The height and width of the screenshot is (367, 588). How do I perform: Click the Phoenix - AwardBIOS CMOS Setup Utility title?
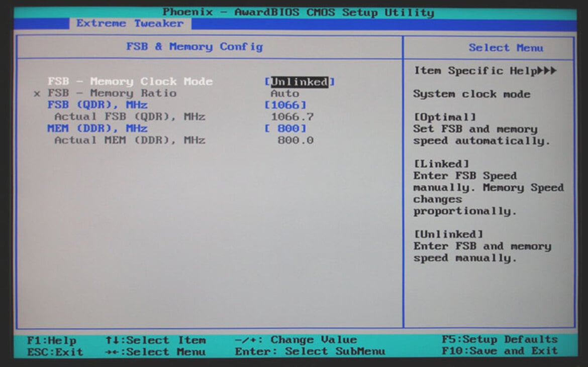pyautogui.click(x=299, y=13)
